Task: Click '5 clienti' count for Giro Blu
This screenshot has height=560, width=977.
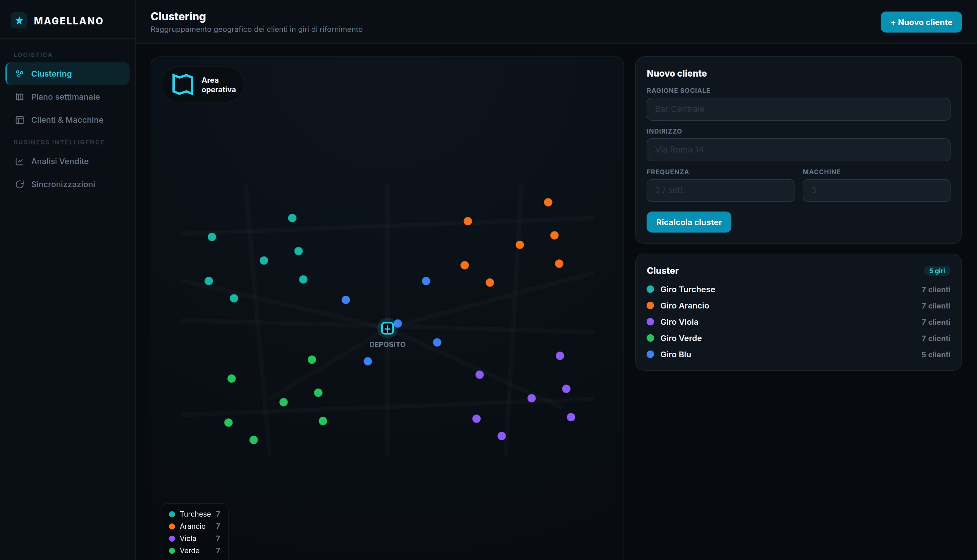Action: [936, 355]
